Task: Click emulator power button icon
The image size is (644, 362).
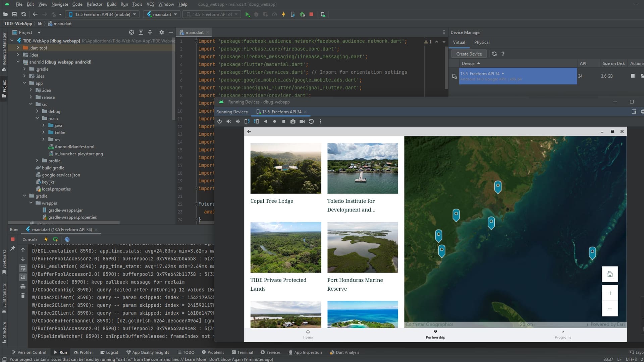Action: (219, 121)
